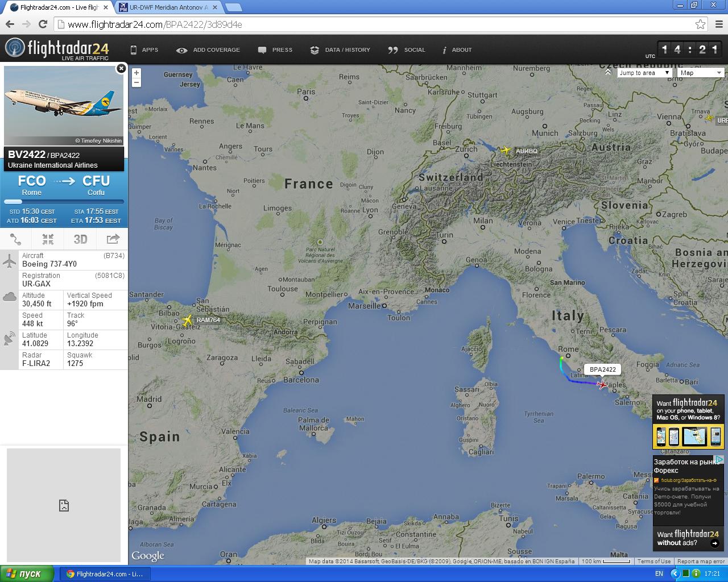Reload the page

[43, 24]
